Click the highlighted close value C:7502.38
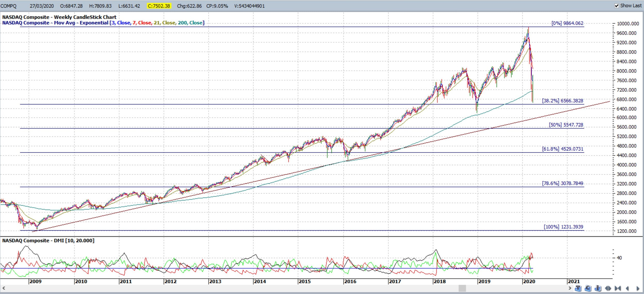This screenshot has height=294, width=644. (159, 6)
